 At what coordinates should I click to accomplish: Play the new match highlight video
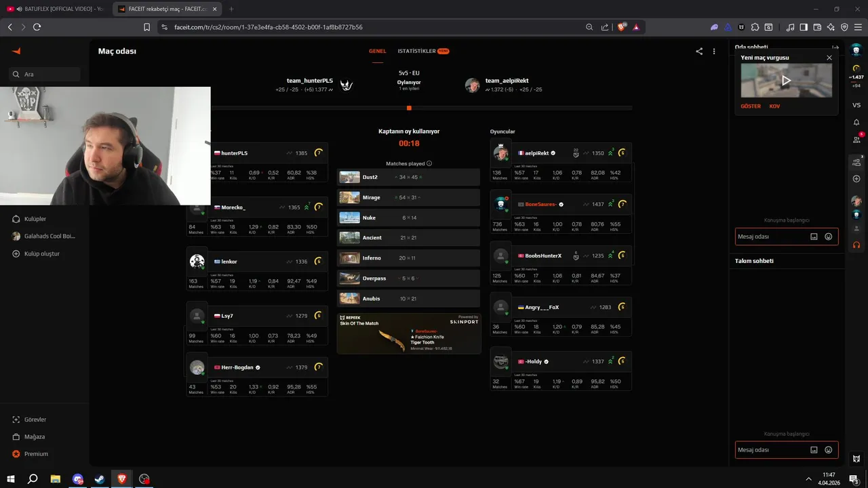(x=786, y=80)
